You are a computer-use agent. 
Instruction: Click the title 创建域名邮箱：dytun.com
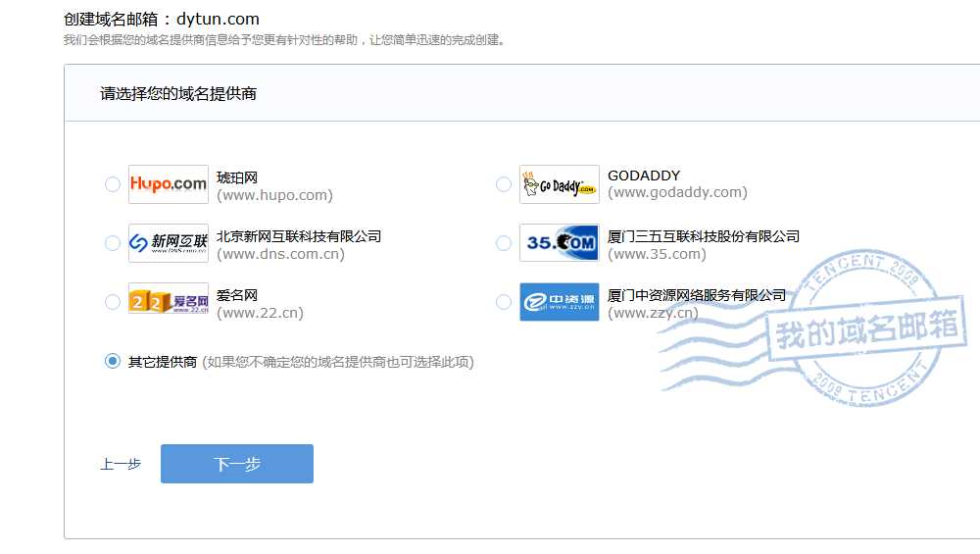pyautogui.click(x=162, y=20)
